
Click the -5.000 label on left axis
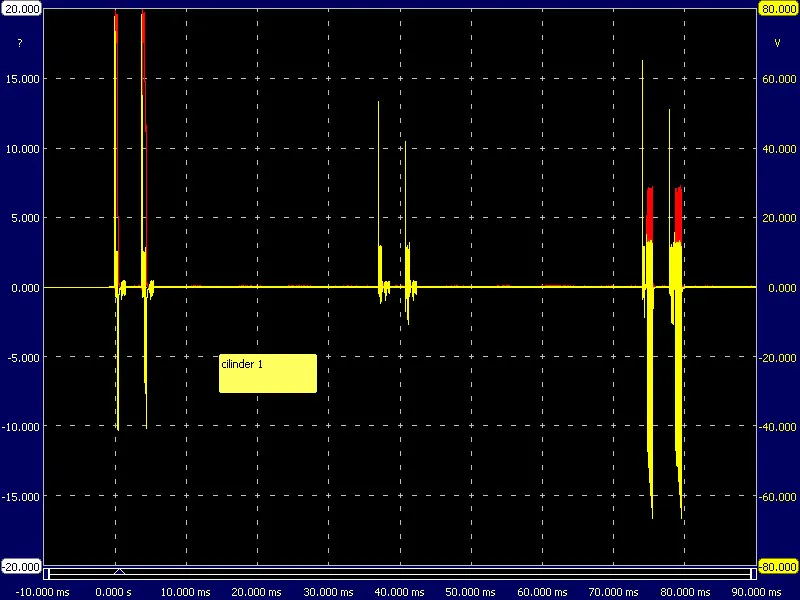23,358
